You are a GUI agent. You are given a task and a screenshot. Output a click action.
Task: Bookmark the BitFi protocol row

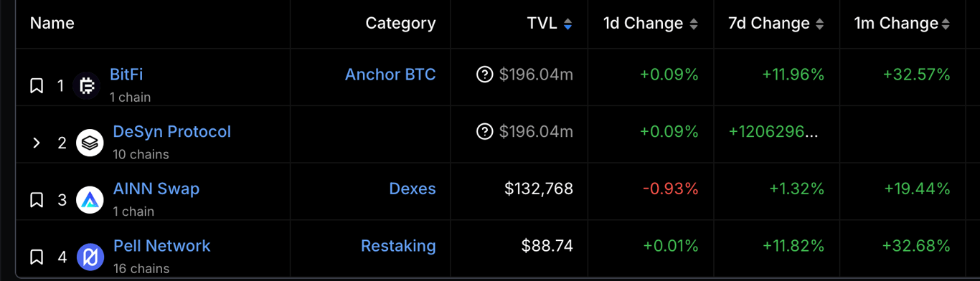coord(37,86)
